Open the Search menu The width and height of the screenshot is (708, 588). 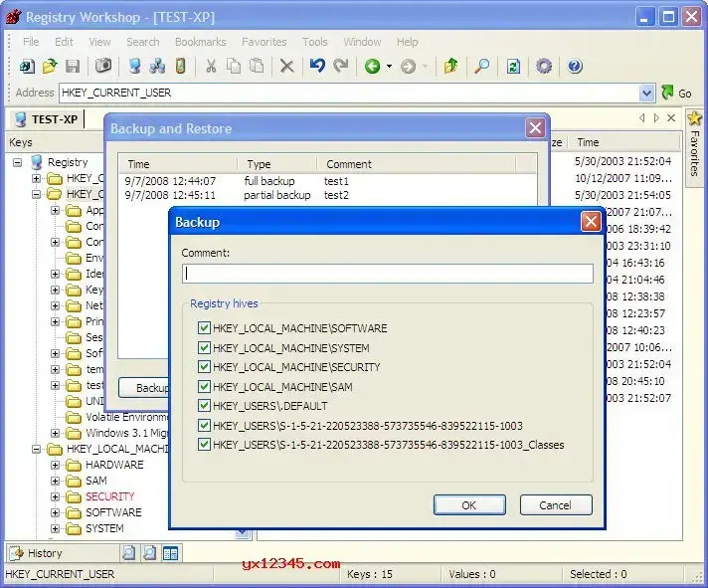(142, 42)
